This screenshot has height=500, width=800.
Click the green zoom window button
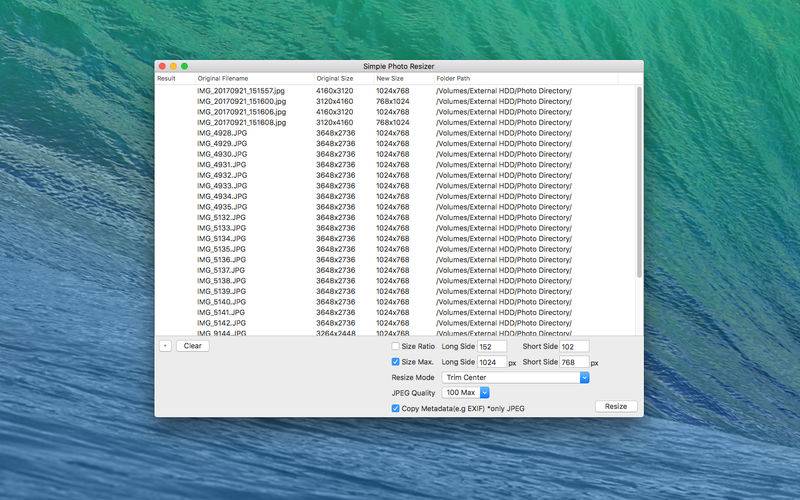coord(185,66)
